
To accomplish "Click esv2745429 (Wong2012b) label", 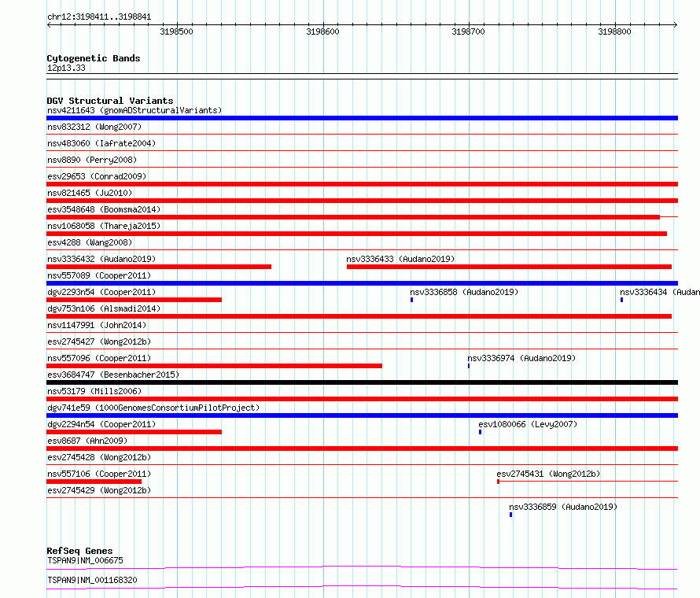I will point(99,490).
